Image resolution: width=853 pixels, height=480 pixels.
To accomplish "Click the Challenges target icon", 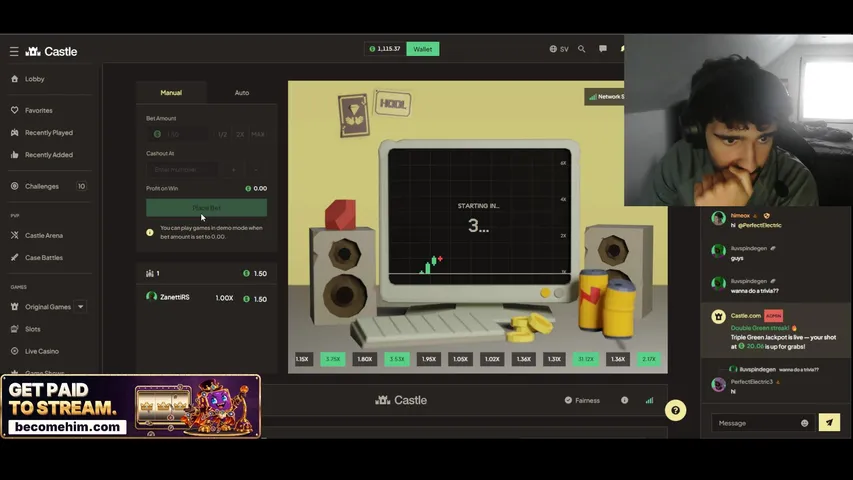I will coord(15,186).
